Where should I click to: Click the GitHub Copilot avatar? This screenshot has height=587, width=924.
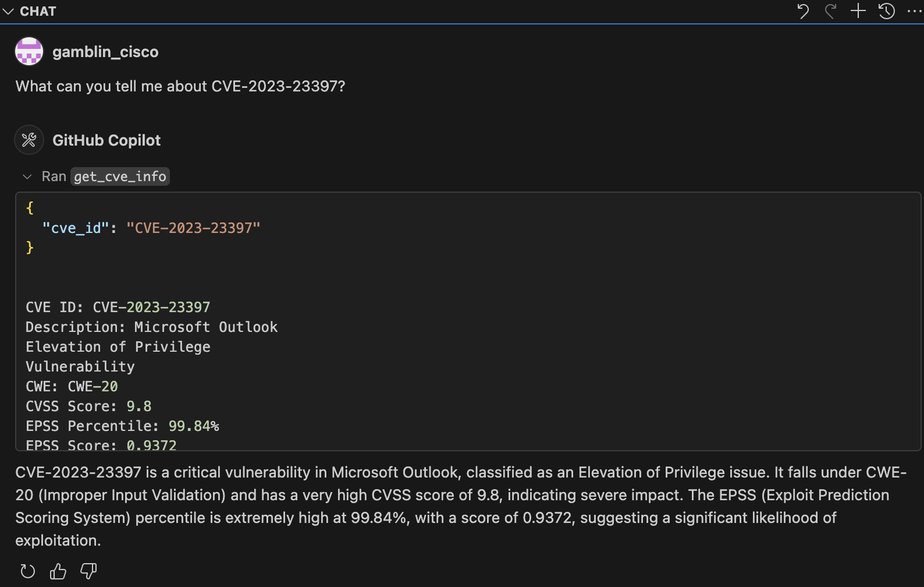coord(29,140)
